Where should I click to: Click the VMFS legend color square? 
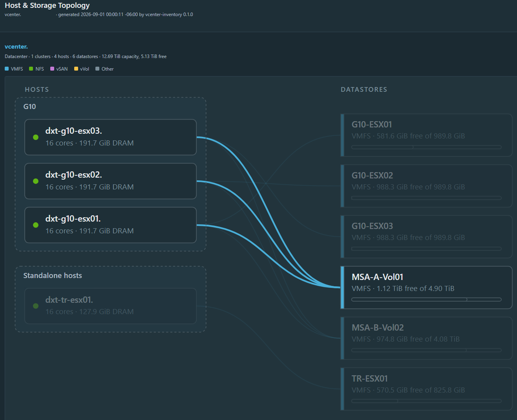(7, 69)
